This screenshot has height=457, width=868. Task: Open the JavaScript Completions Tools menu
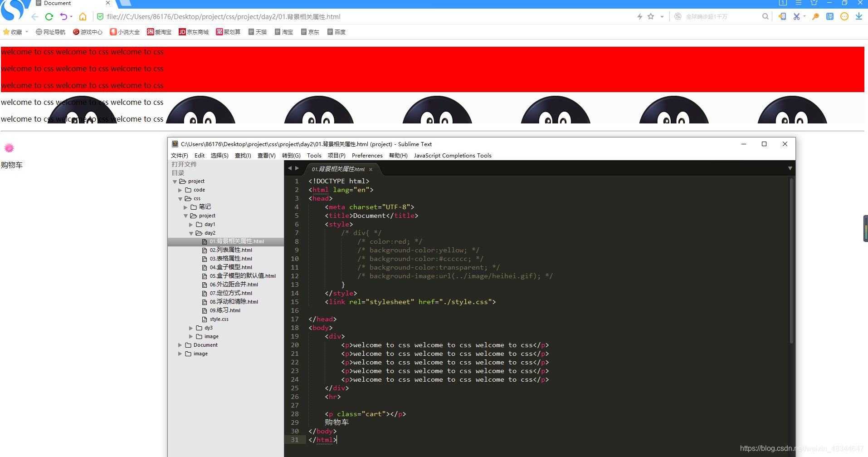[x=453, y=156]
